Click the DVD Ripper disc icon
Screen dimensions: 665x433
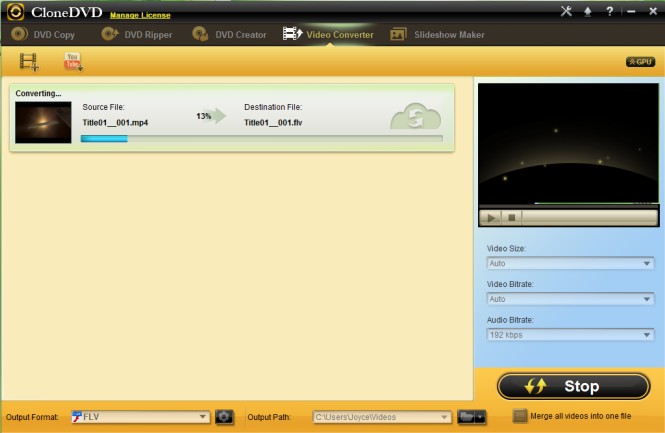click(110, 34)
